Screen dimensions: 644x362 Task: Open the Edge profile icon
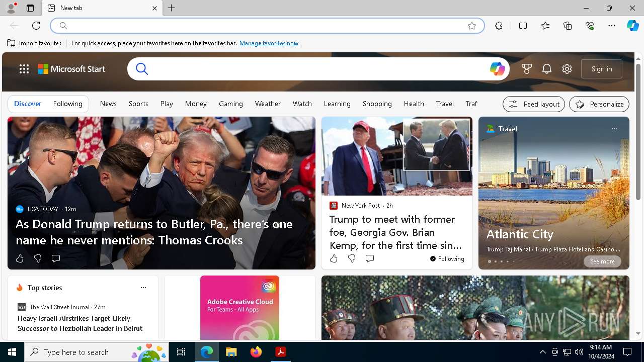coord(11,8)
